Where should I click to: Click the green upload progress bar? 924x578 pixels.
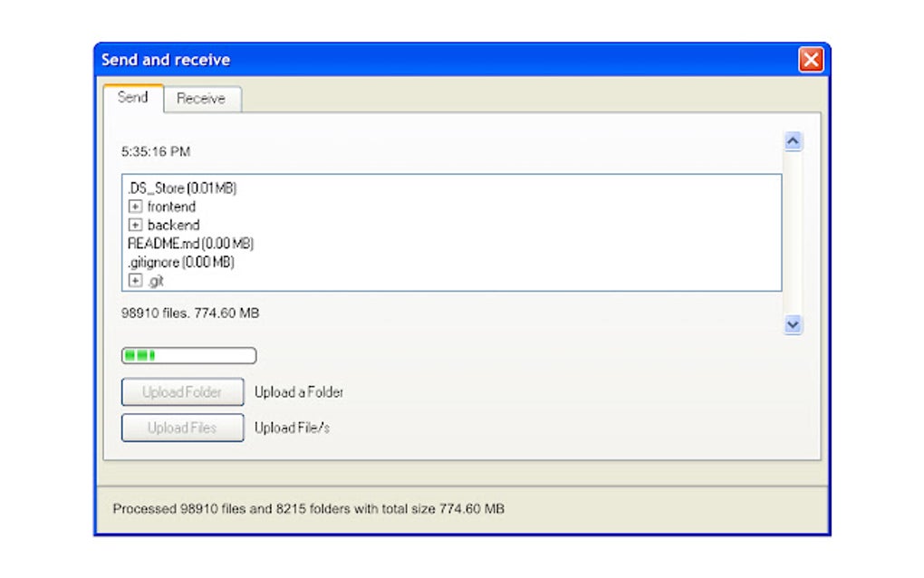tap(188, 355)
